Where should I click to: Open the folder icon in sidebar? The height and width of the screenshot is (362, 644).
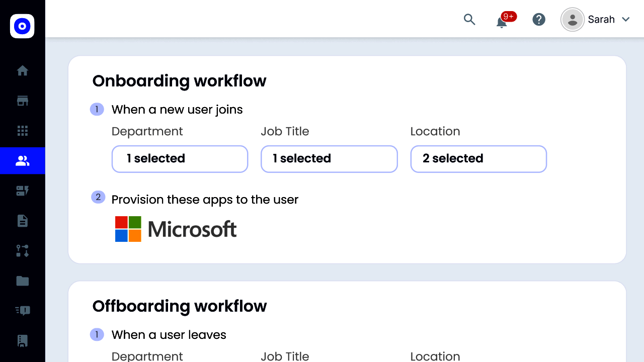click(x=23, y=281)
